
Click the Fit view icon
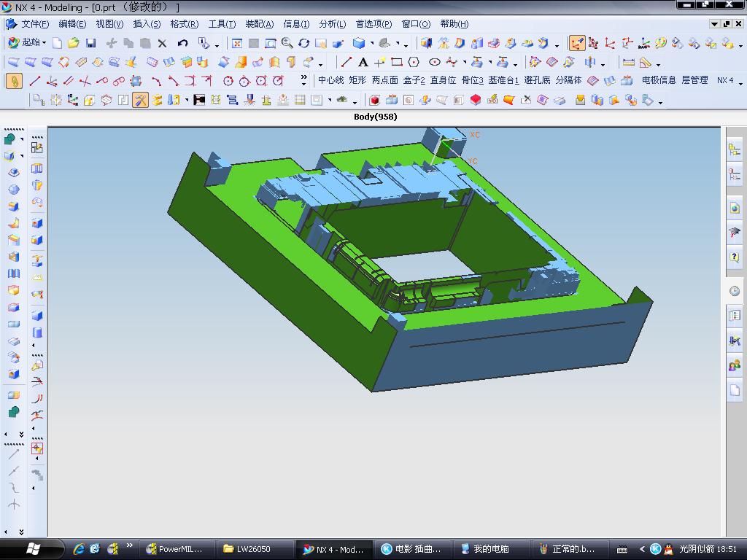point(236,44)
